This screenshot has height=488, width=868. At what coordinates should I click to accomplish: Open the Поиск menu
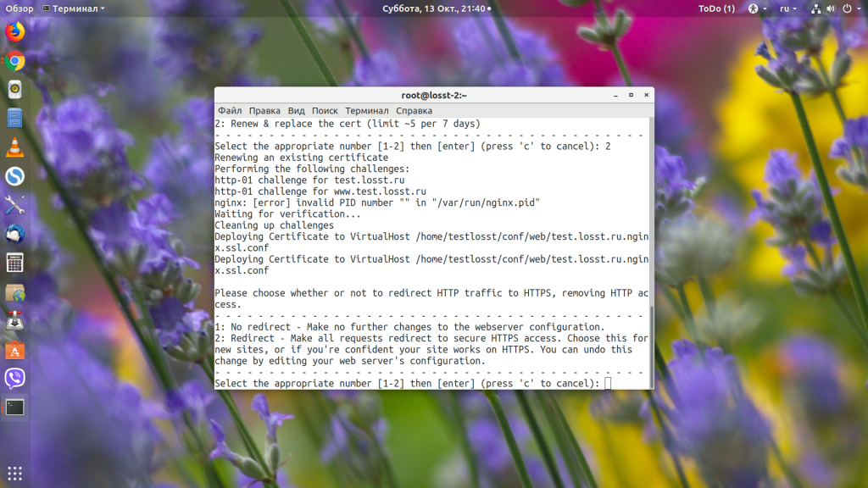[x=325, y=110]
